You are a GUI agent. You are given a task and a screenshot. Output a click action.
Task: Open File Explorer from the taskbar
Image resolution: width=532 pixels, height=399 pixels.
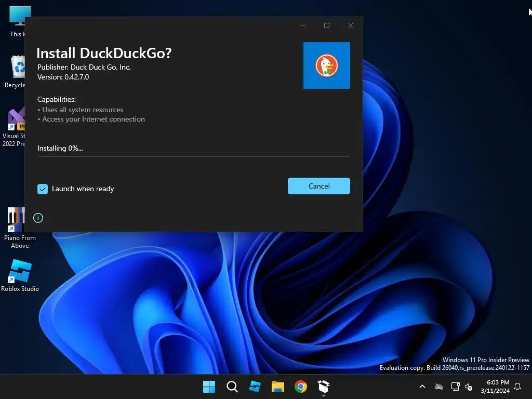tap(278, 387)
